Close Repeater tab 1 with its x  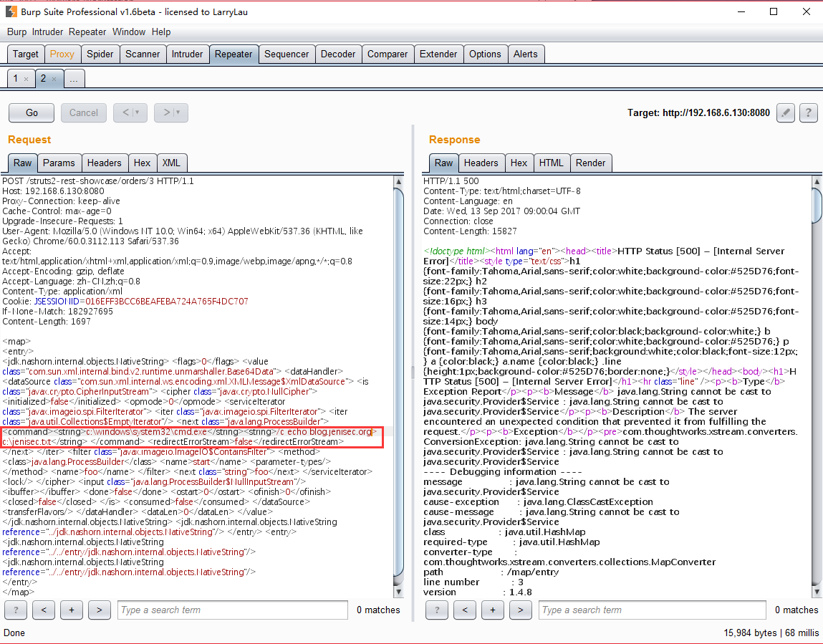[x=27, y=79]
